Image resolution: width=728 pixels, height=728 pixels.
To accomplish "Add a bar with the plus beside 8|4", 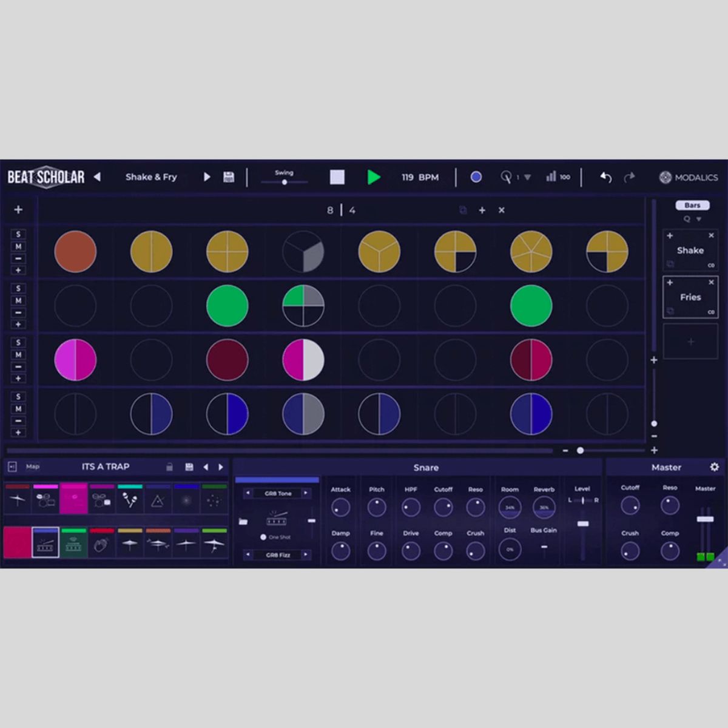I will (482, 210).
